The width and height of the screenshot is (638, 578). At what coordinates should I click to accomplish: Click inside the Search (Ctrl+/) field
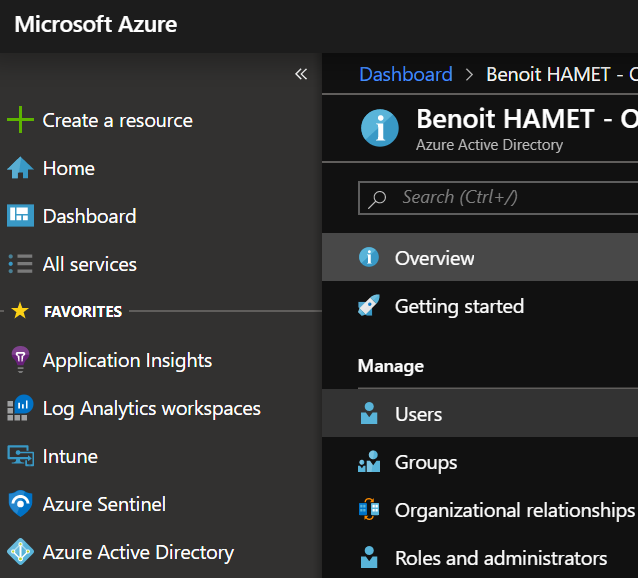point(510,197)
